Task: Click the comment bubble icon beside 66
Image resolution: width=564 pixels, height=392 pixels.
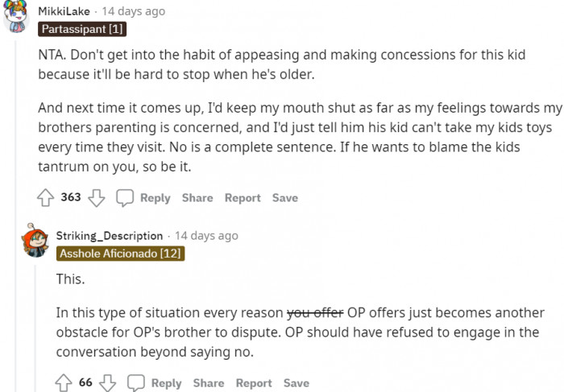Action: pos(136,383)
